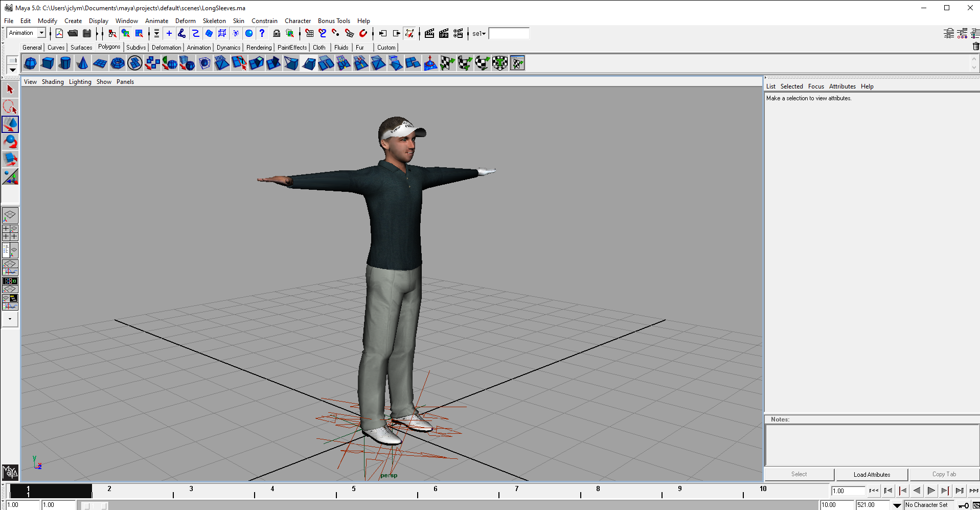Select the Rotate tool in toolbox
Image resolution: width=980 pixels, height=510 pixels.
10,142
